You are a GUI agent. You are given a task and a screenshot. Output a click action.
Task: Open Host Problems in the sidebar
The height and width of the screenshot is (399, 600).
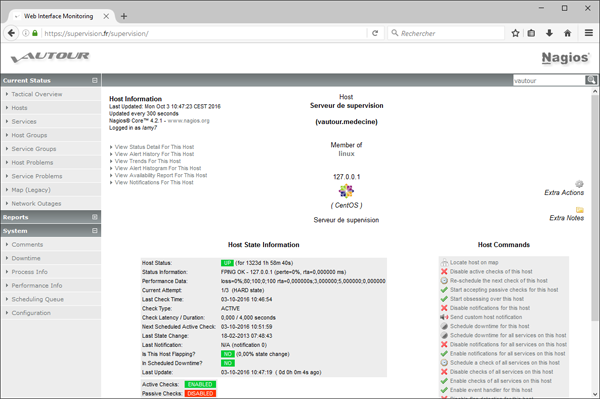(x=32, y=163)
